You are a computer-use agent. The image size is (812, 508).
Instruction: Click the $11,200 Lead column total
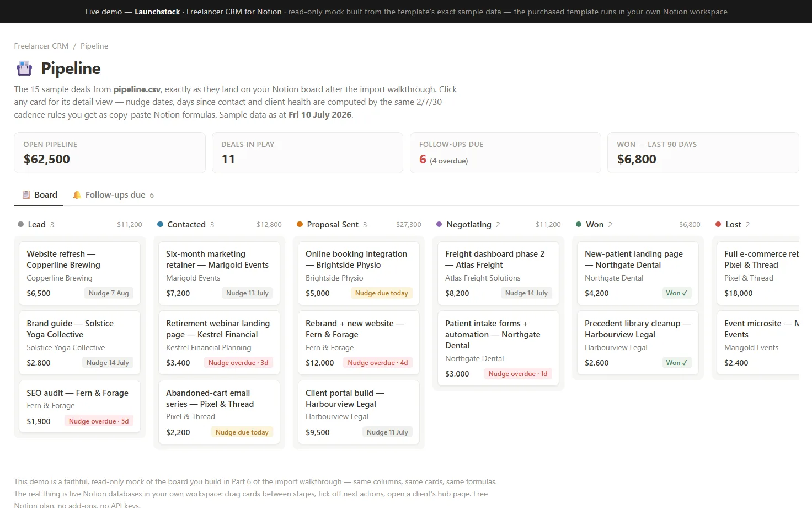(130, 225)
